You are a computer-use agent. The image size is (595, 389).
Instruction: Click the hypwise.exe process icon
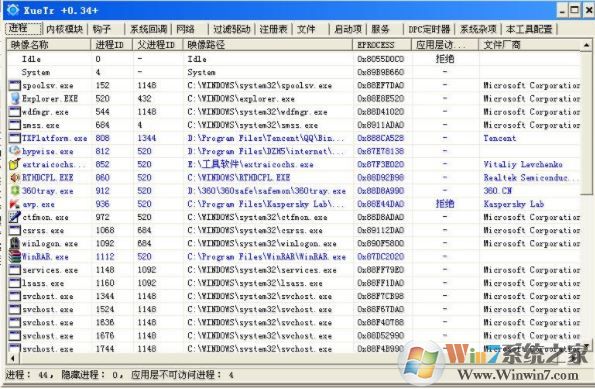coord(15,151)
